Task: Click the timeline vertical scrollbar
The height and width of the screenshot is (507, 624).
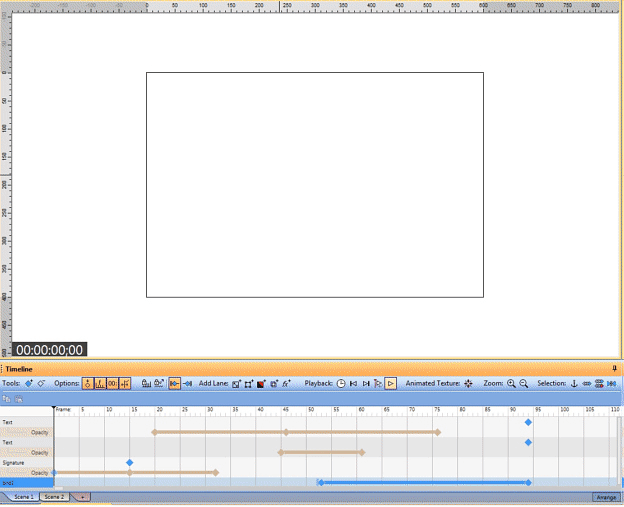Action: coord(620,449)
